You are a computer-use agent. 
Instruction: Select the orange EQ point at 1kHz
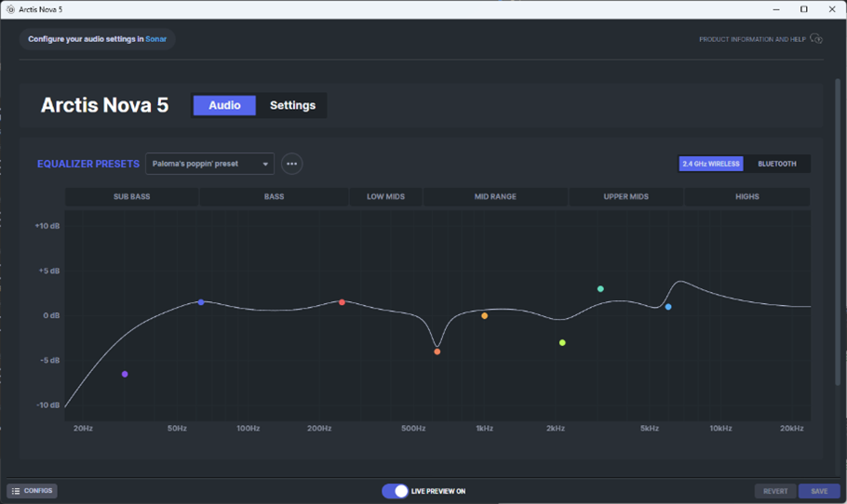point(485,315)
